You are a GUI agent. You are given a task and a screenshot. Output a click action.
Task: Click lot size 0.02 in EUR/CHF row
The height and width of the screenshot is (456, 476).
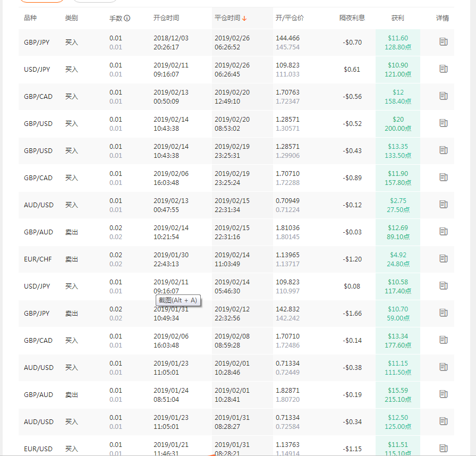click(x=116, y=255)
